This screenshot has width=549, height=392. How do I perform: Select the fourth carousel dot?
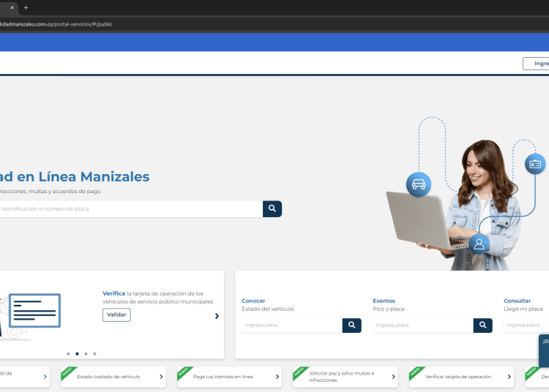(x=94, y=354)
